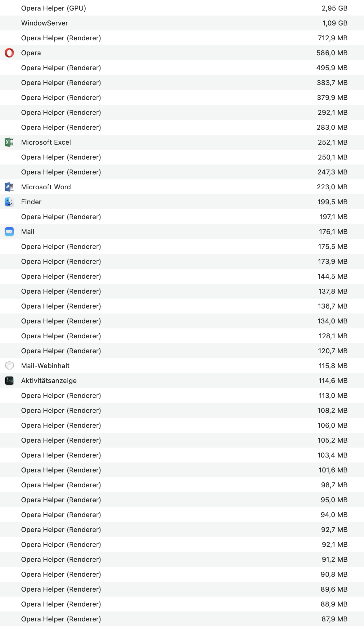The image size is (364, 627).
Task: Select the Microsoft Word process name
Action: tap(46, 187)
